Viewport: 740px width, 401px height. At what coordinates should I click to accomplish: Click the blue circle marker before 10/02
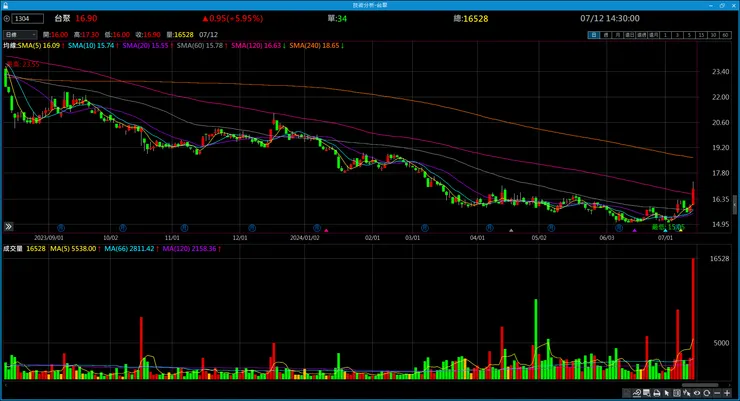coord(61,228)
